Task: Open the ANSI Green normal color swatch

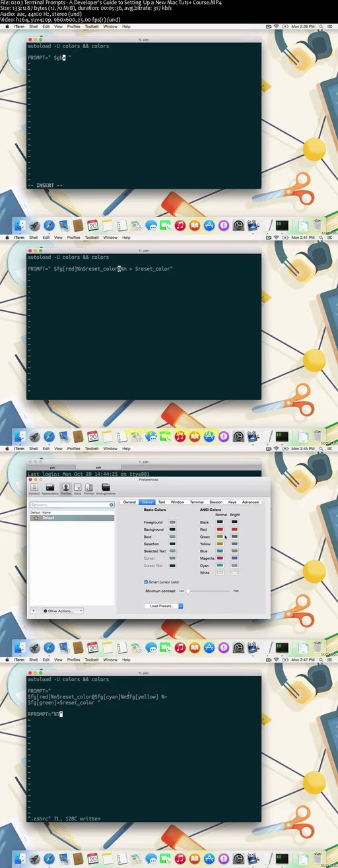Action: click(220, 537)
